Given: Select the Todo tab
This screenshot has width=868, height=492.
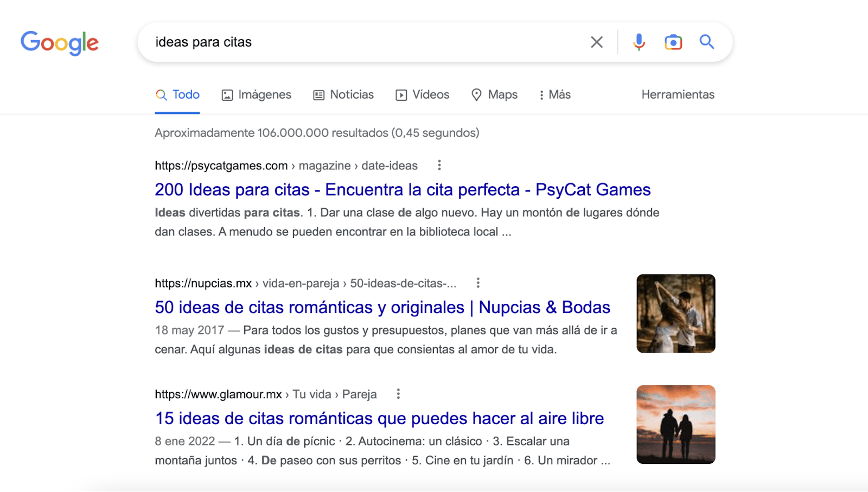Looking at the screenshot, I should pos(177,95).
